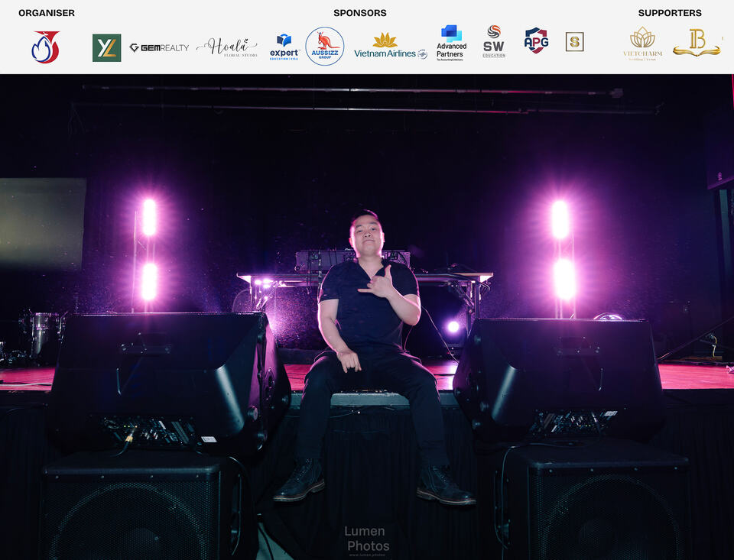The height and width of the screenshot is (560, 734).
Task: Open the Expert Education logo
Action: point(284,47)
